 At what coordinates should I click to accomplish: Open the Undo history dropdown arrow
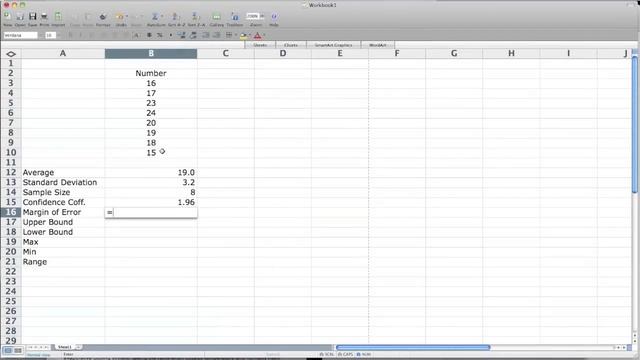tap(127, 17)
